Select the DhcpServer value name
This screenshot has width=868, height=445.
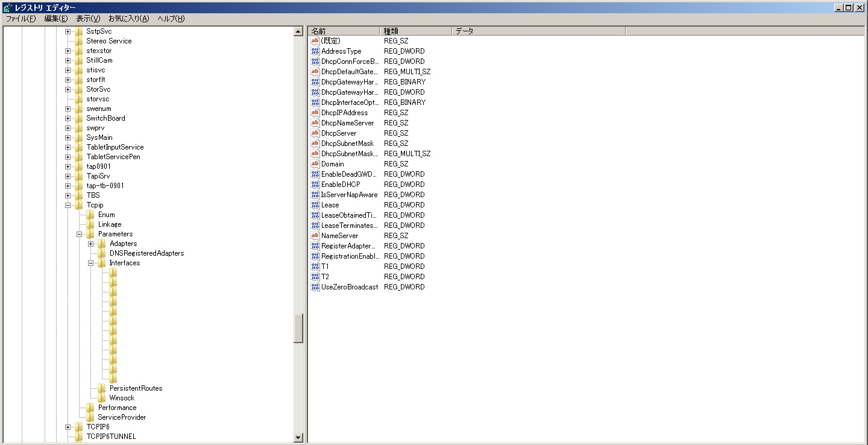pyautogui.click(x=339, y=133)
